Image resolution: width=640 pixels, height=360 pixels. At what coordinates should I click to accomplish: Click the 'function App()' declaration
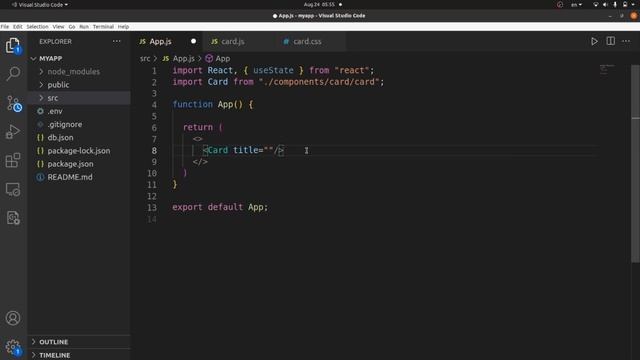click(208, 104)
